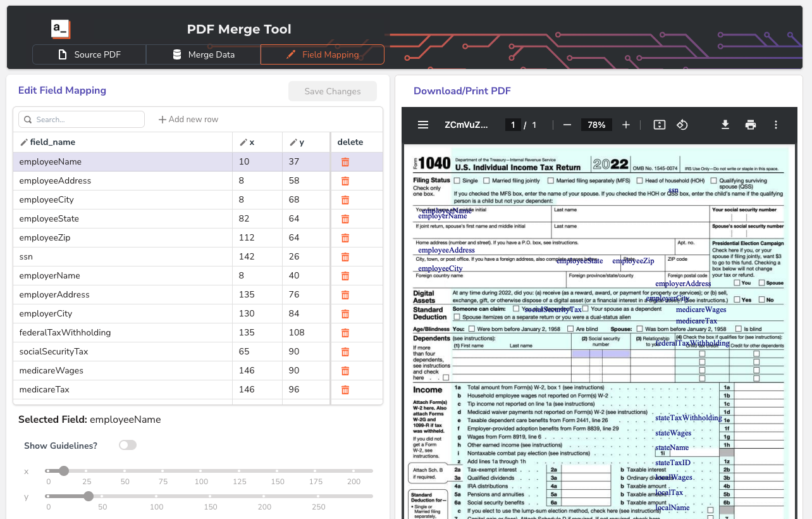812x519 pixels.
Task: Print the PDF document
Action: coord(751,125)
